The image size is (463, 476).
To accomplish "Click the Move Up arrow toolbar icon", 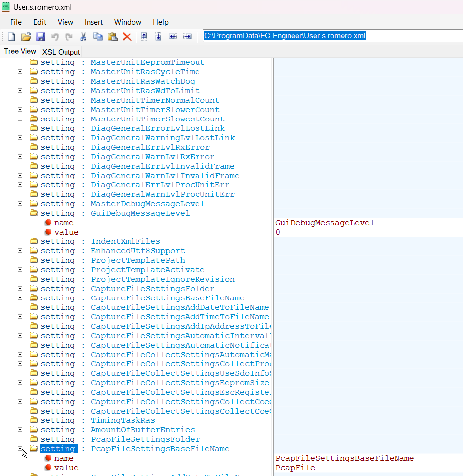I will pos(144,37).
